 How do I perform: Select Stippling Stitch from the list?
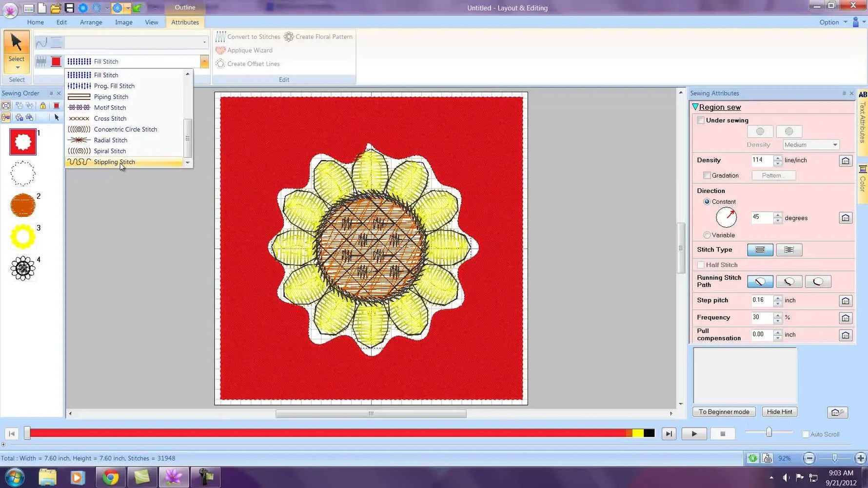[x=114, y=162]
